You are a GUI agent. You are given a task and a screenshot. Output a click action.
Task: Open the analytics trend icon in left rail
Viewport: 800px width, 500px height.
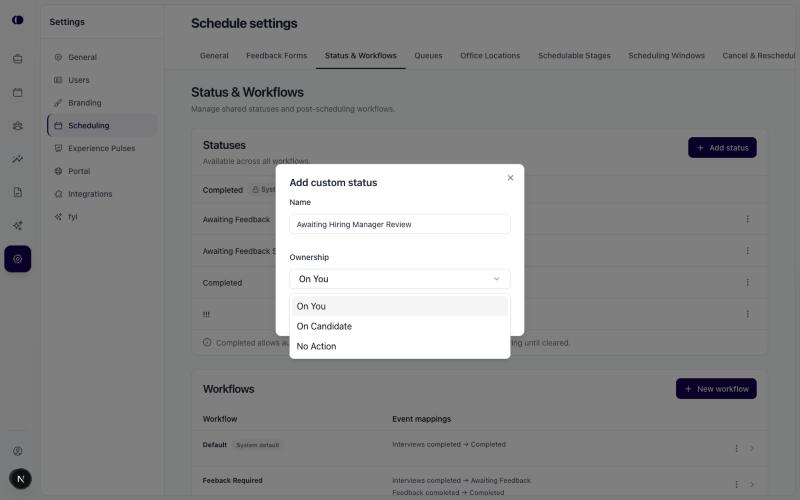[18, 159]
